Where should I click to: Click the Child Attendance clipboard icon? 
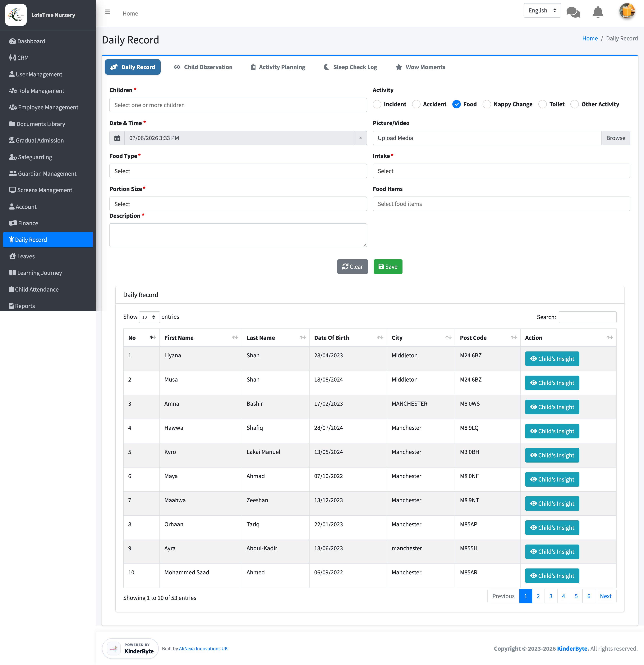click(x=11, y=289)
